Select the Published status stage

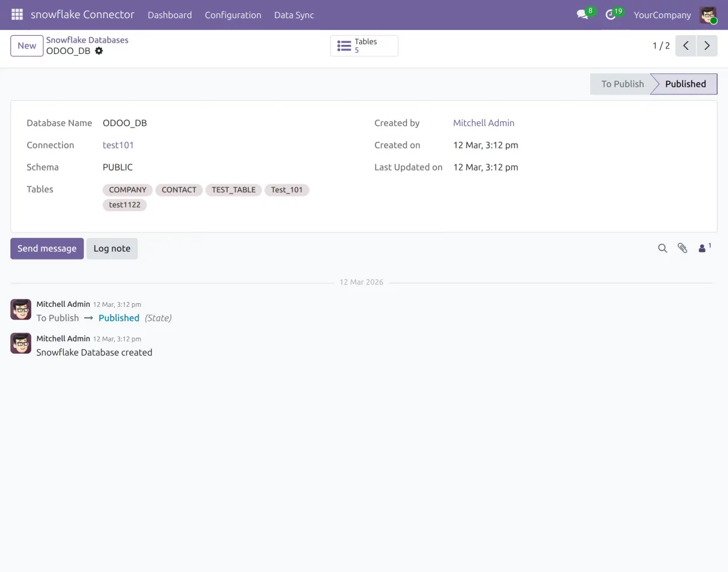pos(686,84)
